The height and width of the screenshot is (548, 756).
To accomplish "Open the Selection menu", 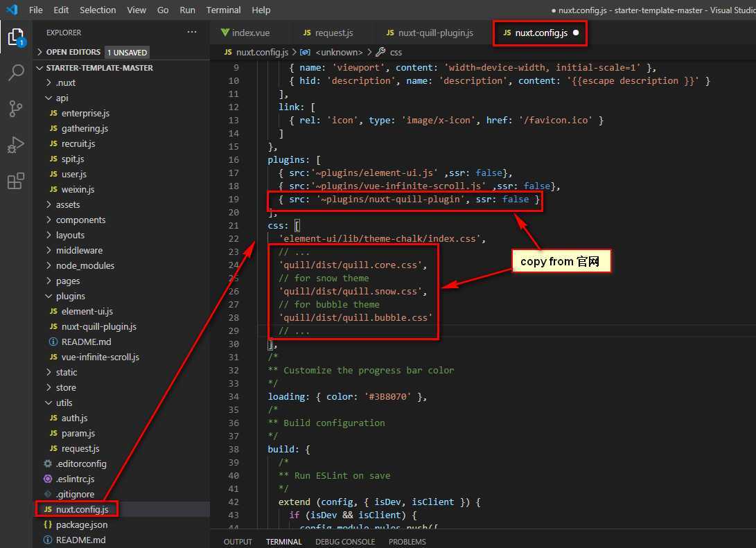I will 98,10.
